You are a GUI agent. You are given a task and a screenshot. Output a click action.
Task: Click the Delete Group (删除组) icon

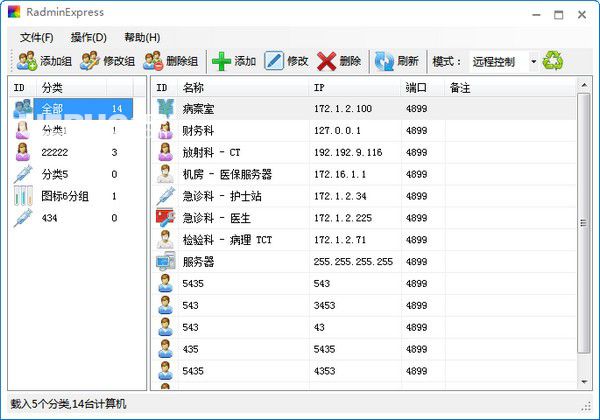[153, 61]
